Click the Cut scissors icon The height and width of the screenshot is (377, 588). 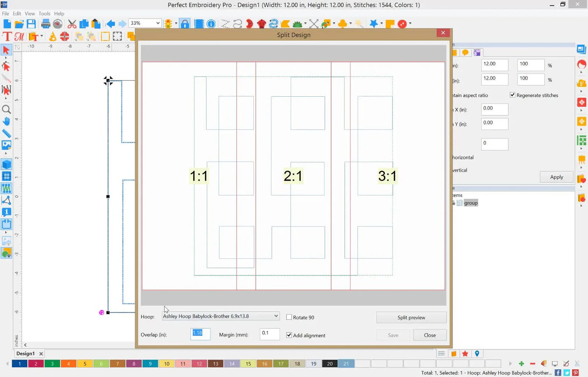tap(72, 24)
